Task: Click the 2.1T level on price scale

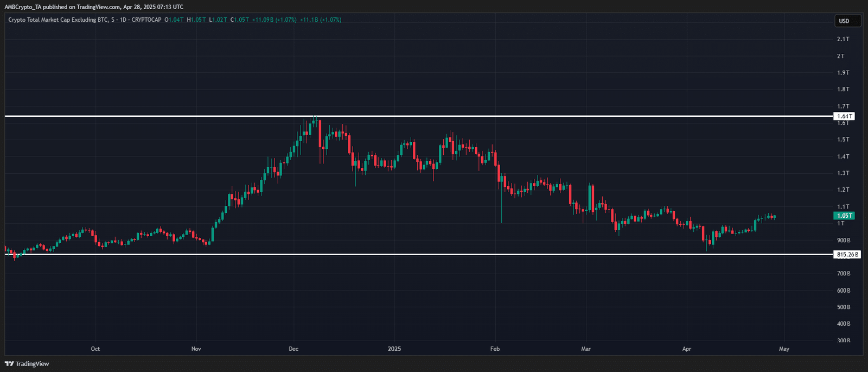Action: (843, 39)
